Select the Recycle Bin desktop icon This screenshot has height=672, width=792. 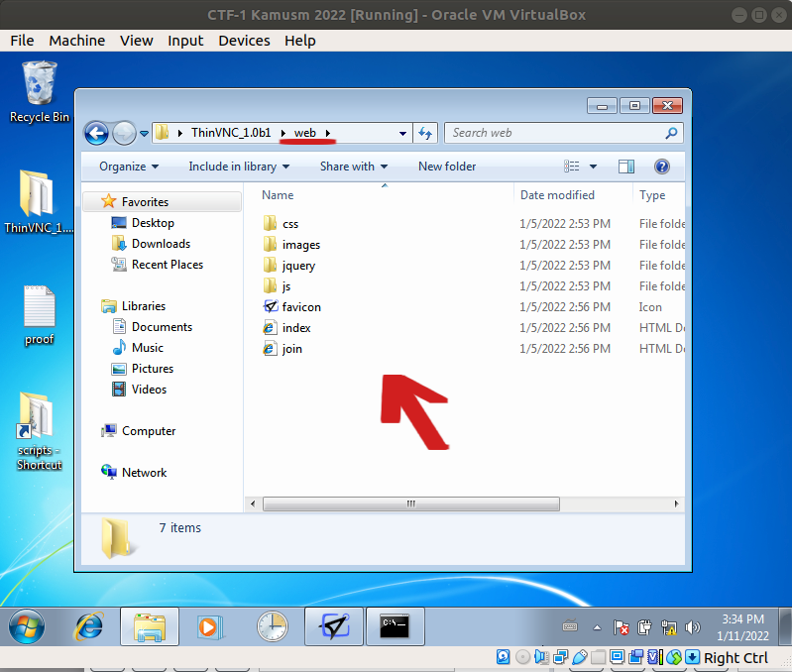click(x=40, y=92)
